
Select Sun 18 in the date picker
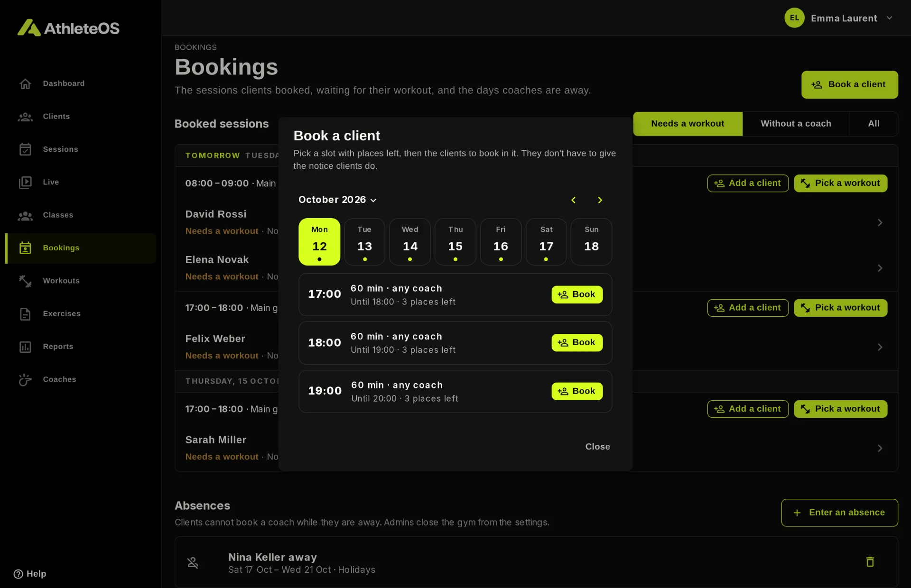591,242
